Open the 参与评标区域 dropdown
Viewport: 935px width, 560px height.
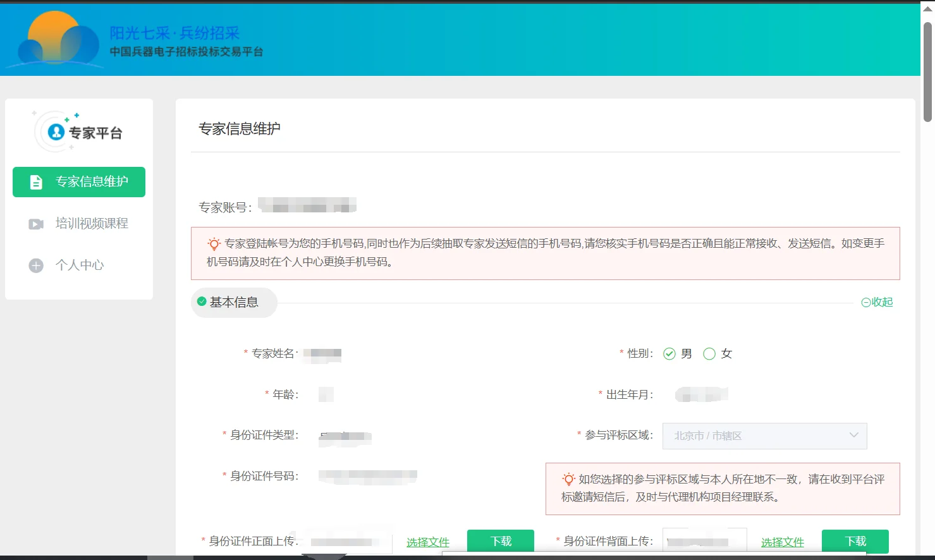tap(764, 435)
